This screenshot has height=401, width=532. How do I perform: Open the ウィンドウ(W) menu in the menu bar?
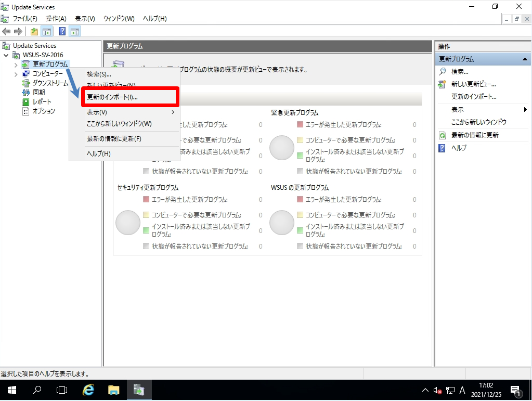click(x=119, y=19)
